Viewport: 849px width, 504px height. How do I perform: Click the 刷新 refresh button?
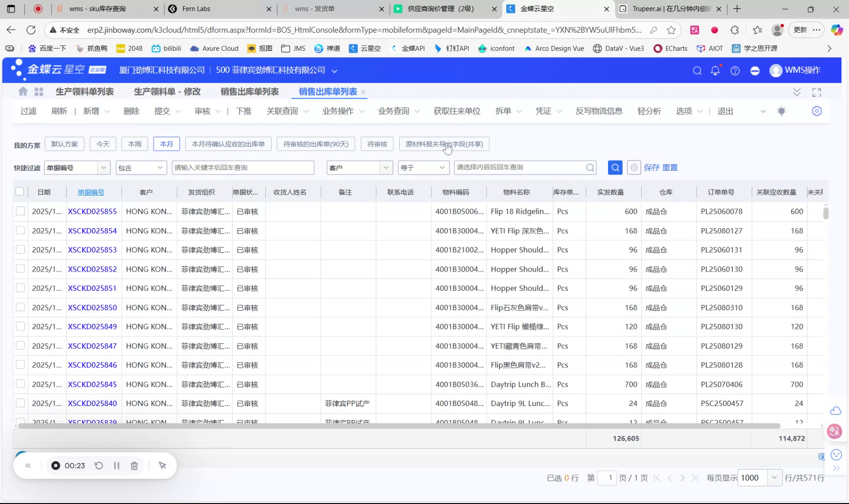pos(59,111)
